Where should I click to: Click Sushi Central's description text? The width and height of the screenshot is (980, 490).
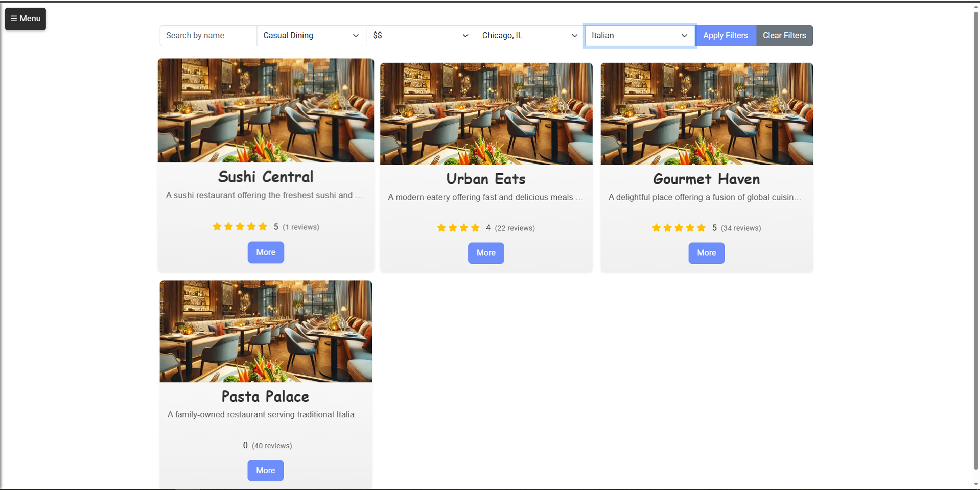265,195
